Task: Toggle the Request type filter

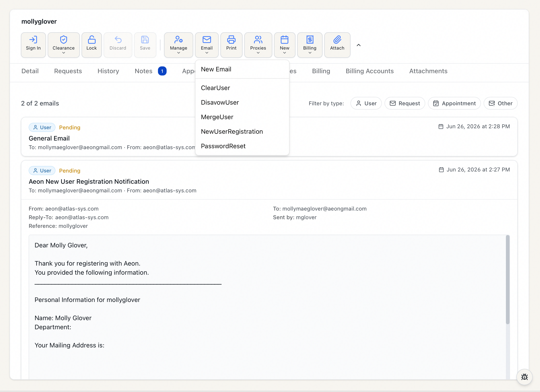Action: click(405, 103)
